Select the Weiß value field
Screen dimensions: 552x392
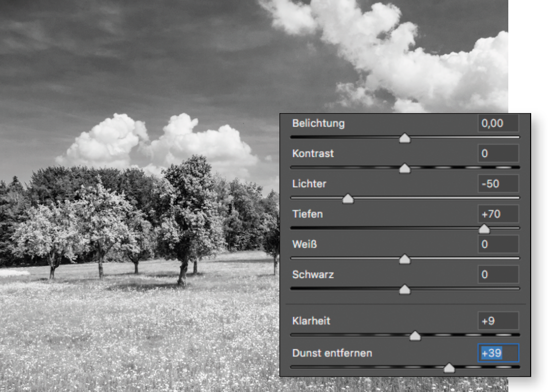498,244
